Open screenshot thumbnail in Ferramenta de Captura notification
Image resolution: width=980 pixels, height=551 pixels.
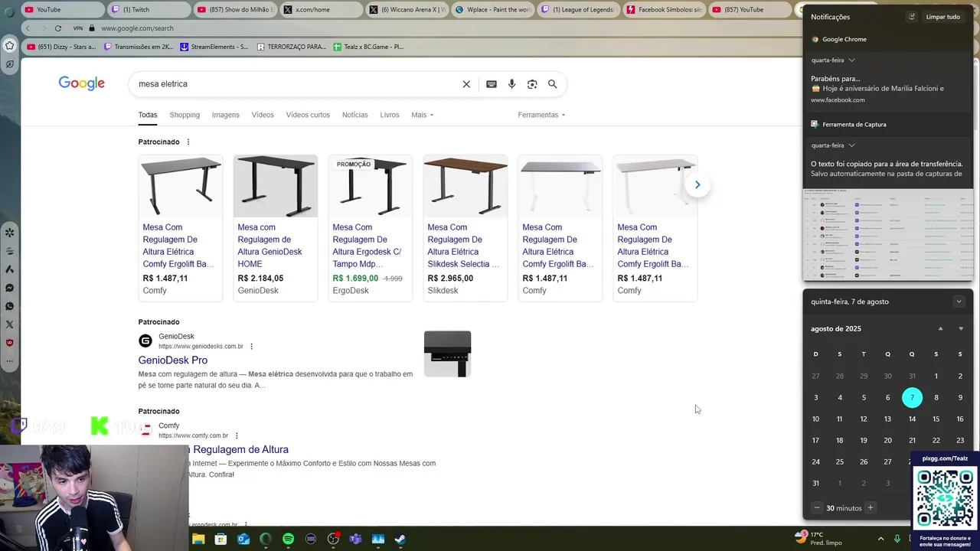(887, 235)
